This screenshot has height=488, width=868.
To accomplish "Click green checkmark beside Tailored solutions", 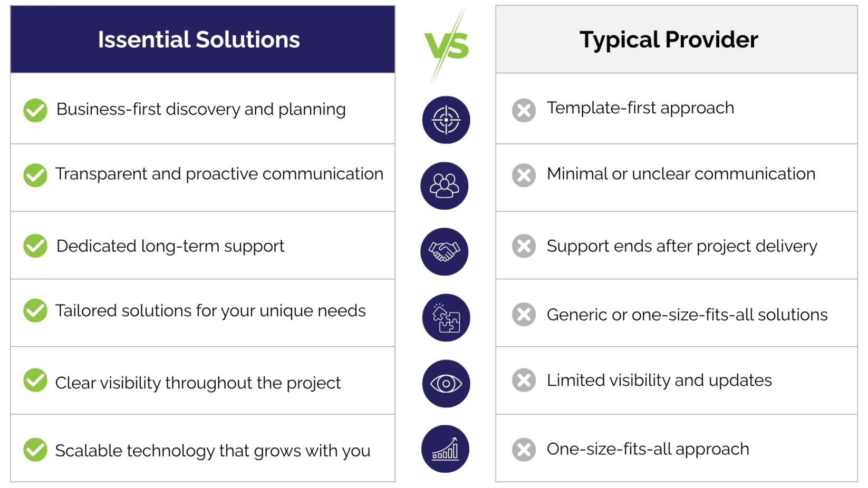I will point(35,310).
